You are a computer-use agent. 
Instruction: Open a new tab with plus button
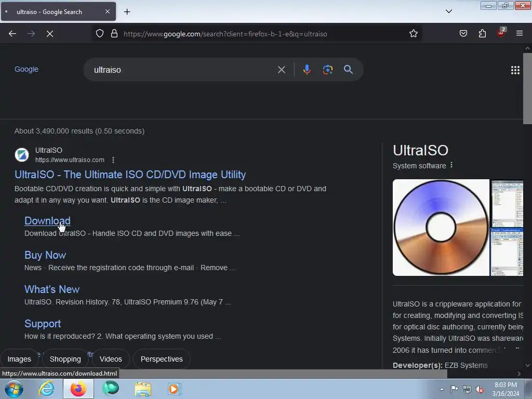click(127, 12)
